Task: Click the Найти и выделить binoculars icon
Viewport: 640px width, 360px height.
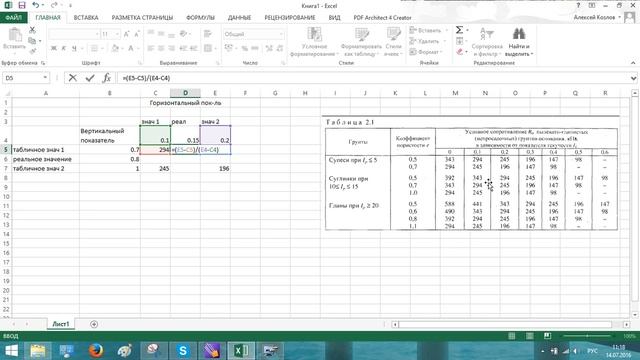Action: click(519, 34)
